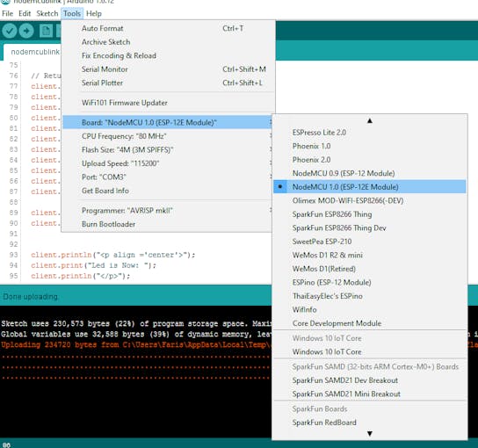
Task: Open the Edit menu
Action: click(25, 13)
